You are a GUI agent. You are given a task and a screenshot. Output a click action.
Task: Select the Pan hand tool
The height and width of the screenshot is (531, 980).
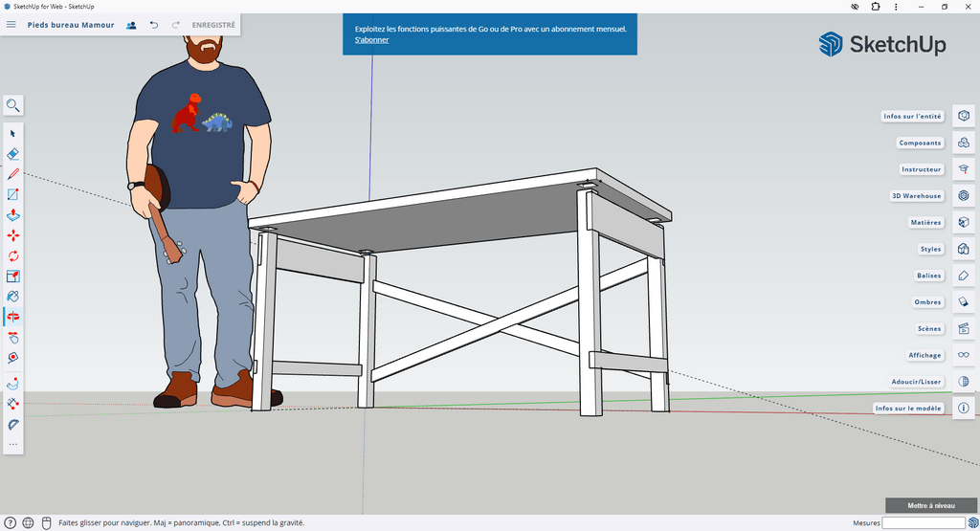(x=13, y=338)
